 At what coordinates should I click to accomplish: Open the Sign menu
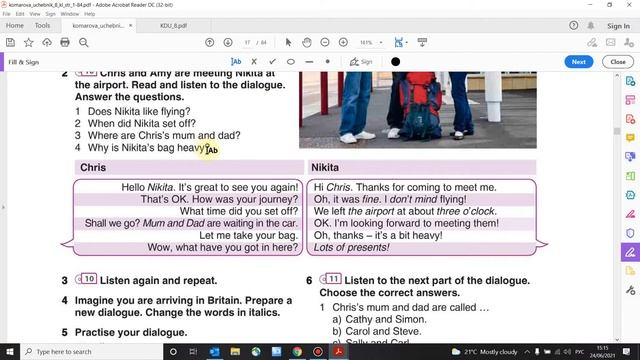click(50, 14)
